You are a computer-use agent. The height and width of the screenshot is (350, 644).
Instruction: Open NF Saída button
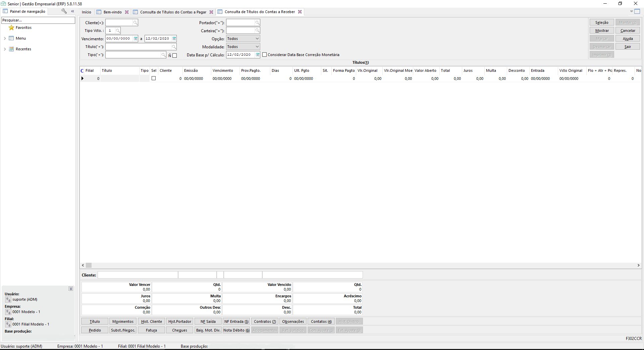pos(208,321)
